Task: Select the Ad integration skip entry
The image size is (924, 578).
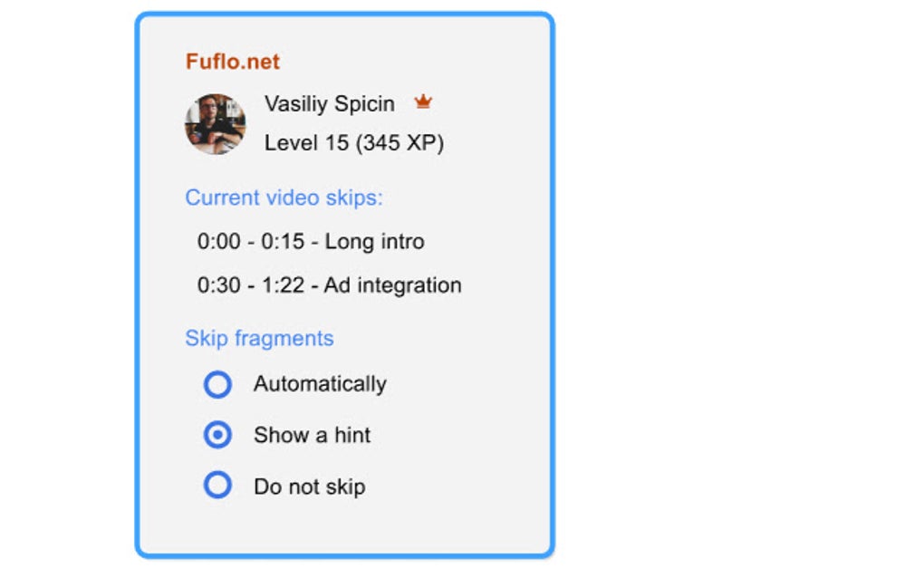Action: (x=392, y=285)
